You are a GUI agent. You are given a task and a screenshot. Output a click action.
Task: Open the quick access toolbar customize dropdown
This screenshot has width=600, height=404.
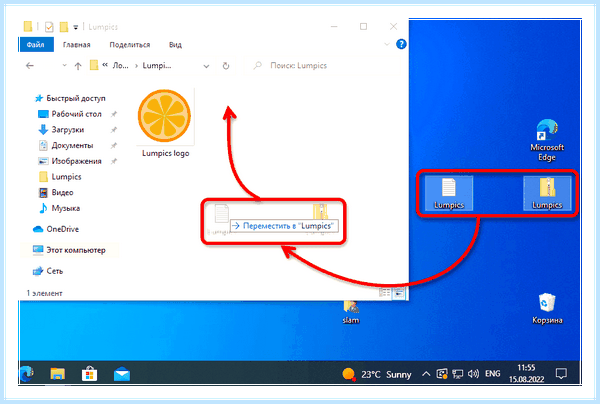(x=76, y=27)
